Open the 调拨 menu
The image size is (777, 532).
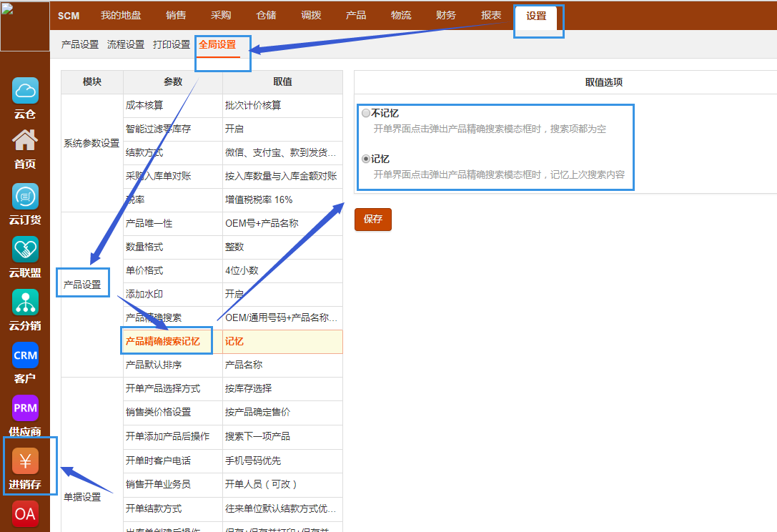tap(311, 15)
